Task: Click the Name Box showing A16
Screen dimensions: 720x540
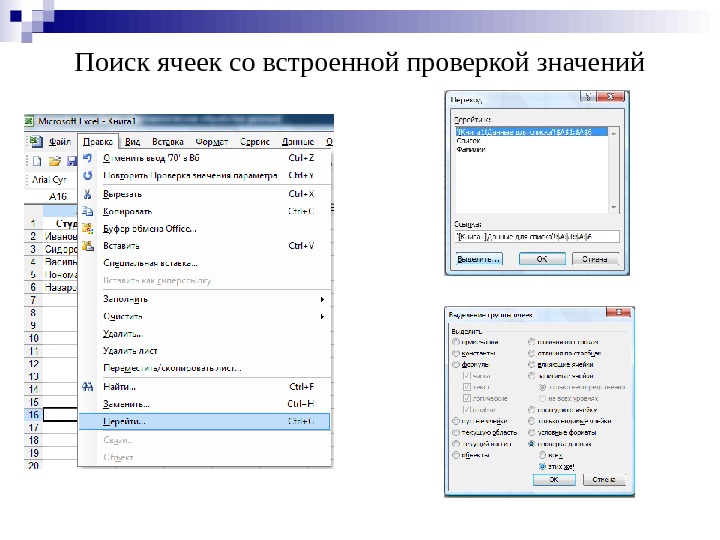Action: 51,197
